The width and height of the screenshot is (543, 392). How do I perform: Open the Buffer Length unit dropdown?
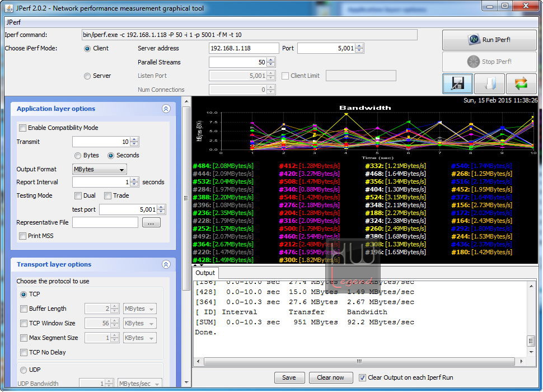140,309
